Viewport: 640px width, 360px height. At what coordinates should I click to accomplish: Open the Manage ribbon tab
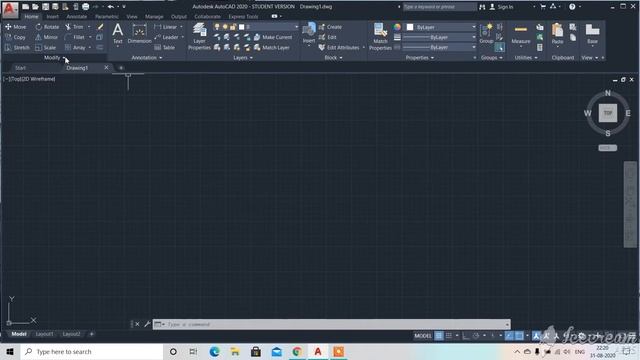coord(154,16)
